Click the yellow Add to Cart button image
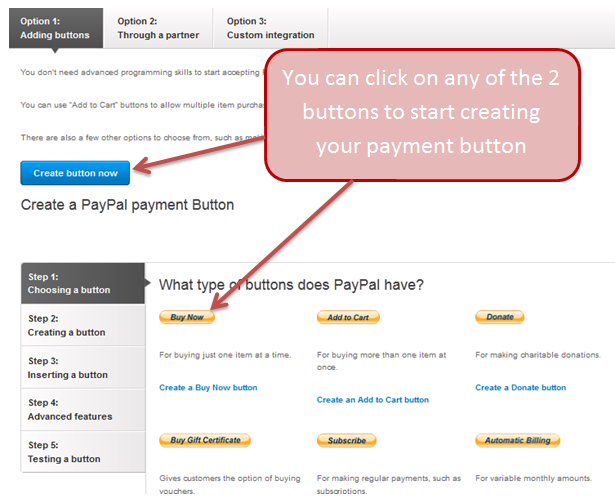This screenshot has width=615, height=499. click(348, 317)
